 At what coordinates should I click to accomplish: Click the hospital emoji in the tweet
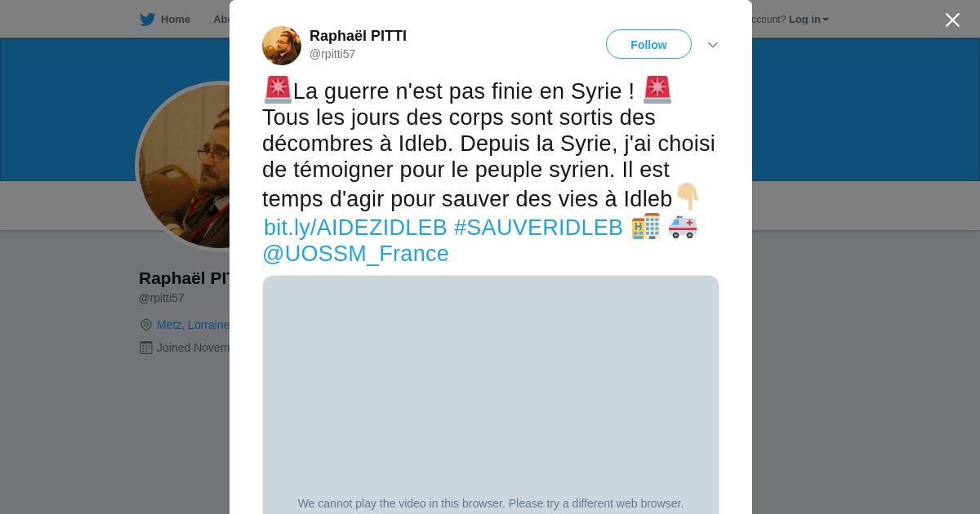[646, 226]
